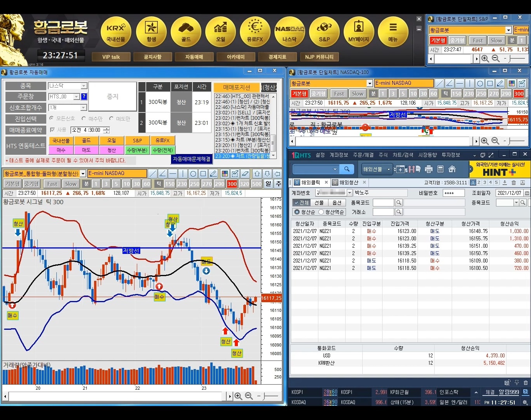This screenshot has width=531, height=420.
Task: Open 주문/체결 menu in 1QHTS
Action: pos(363,155)
